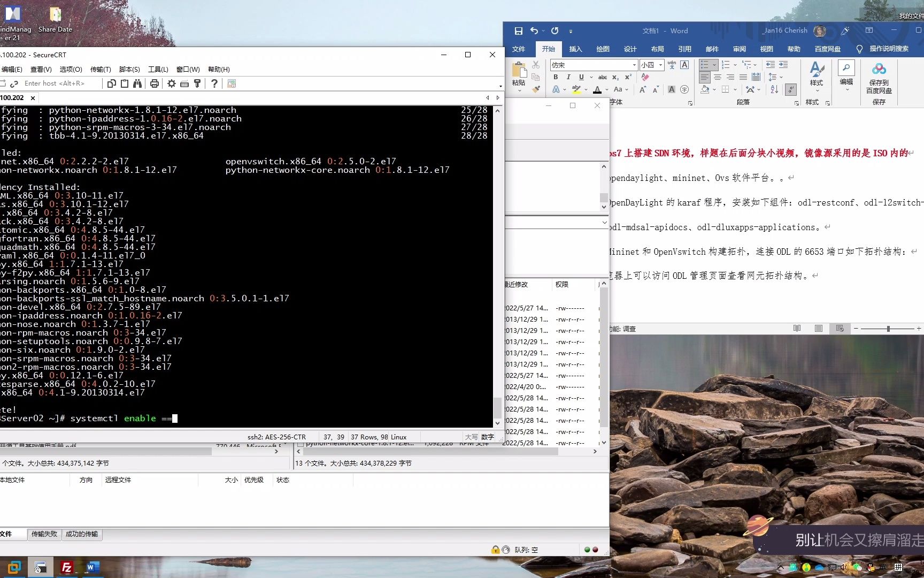Open the Font dialog launcher in Word

[690, 103]
